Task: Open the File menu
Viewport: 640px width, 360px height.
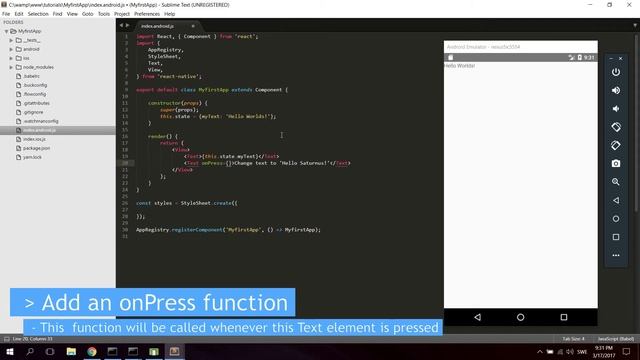Action: pos(6,14)
